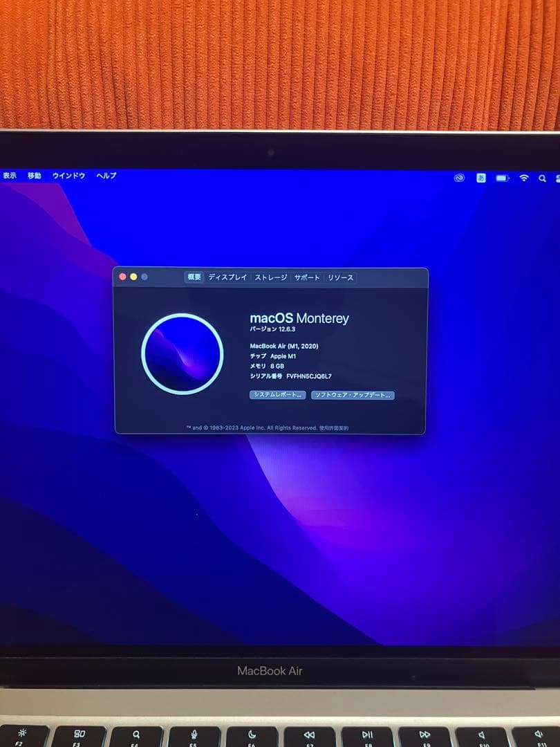Open the 移動 menu
The width and height of the screenshot is (560, 747).
point(35,176)
